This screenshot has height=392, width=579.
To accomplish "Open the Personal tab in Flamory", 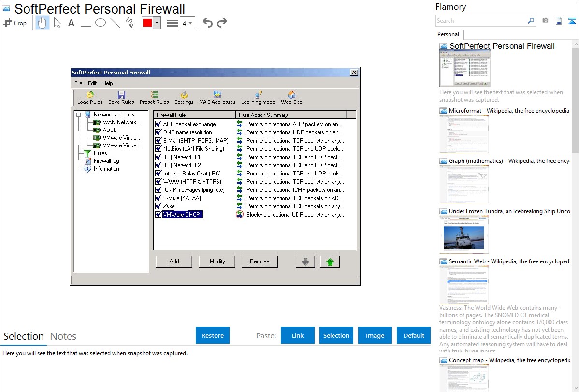I will (x=448, y=34).
